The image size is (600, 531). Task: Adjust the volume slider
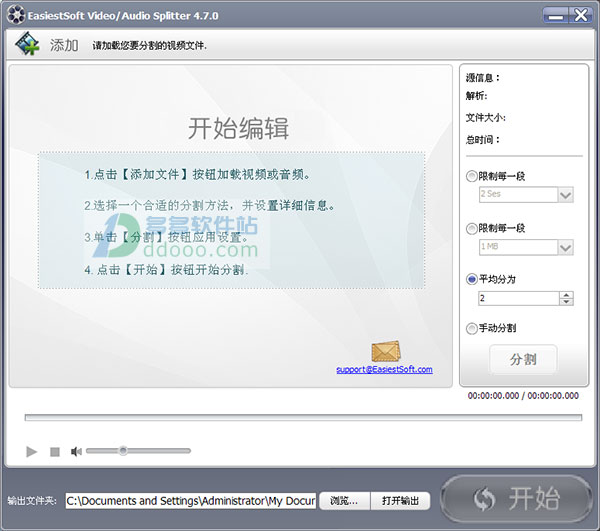(x=138, y=451)
